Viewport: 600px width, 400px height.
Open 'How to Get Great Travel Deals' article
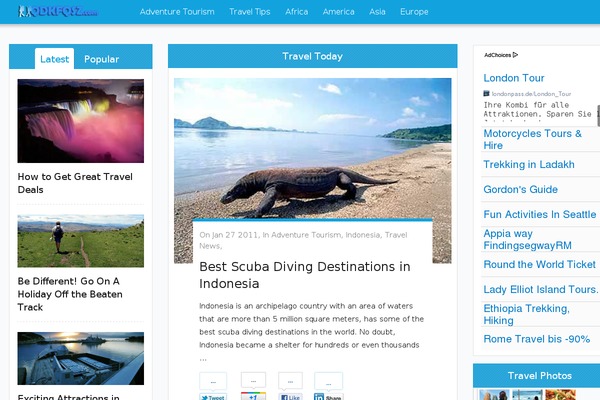75,183
